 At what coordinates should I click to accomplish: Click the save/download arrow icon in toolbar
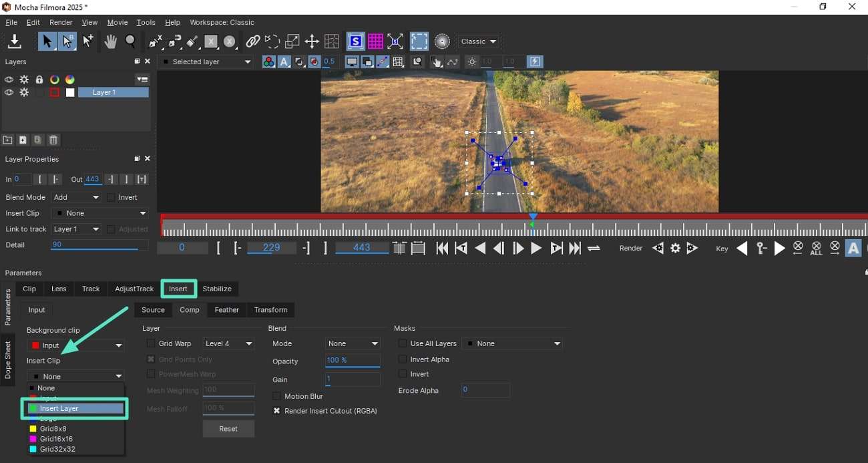15,41
